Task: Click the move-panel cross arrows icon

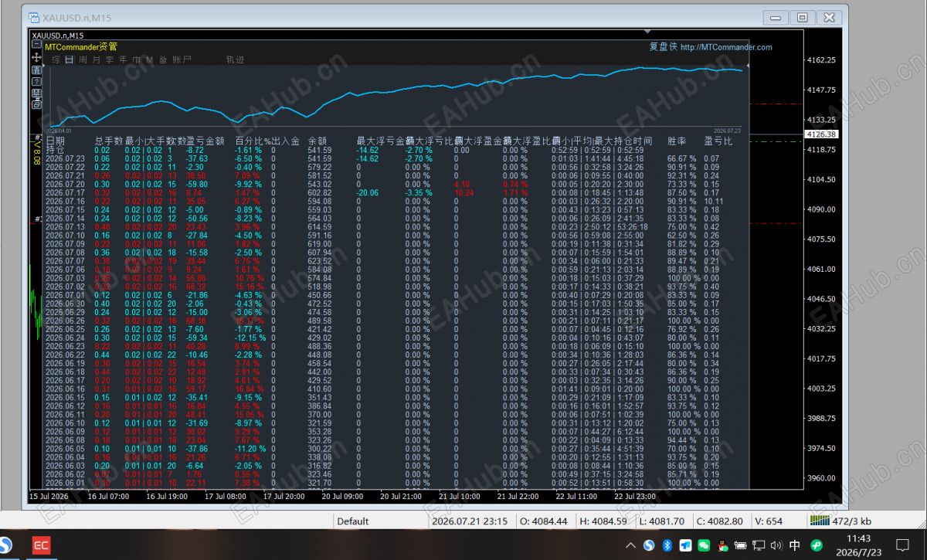Action: pyautogui.click(x=36, y=57)
